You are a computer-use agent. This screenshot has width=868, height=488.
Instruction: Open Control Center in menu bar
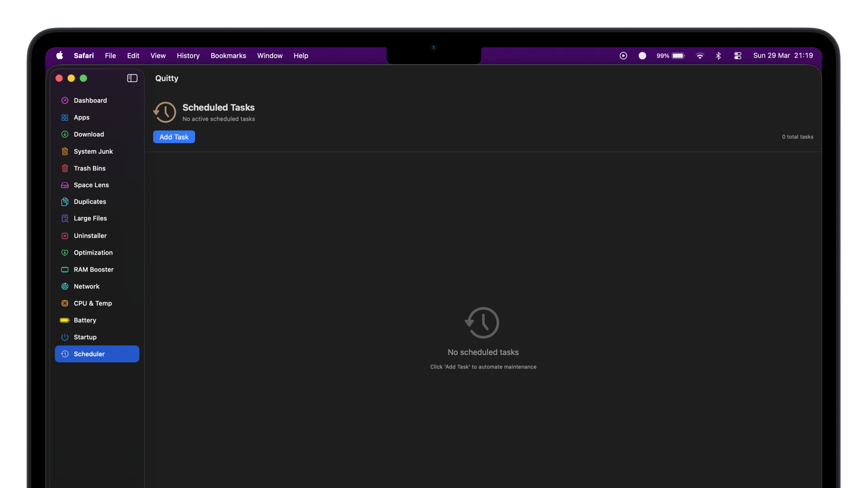738,56
